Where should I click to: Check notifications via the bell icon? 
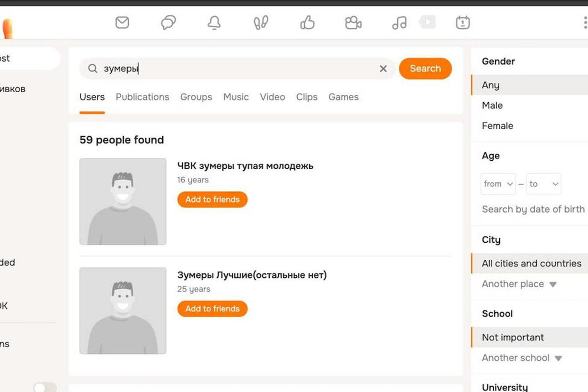(214, 23)
